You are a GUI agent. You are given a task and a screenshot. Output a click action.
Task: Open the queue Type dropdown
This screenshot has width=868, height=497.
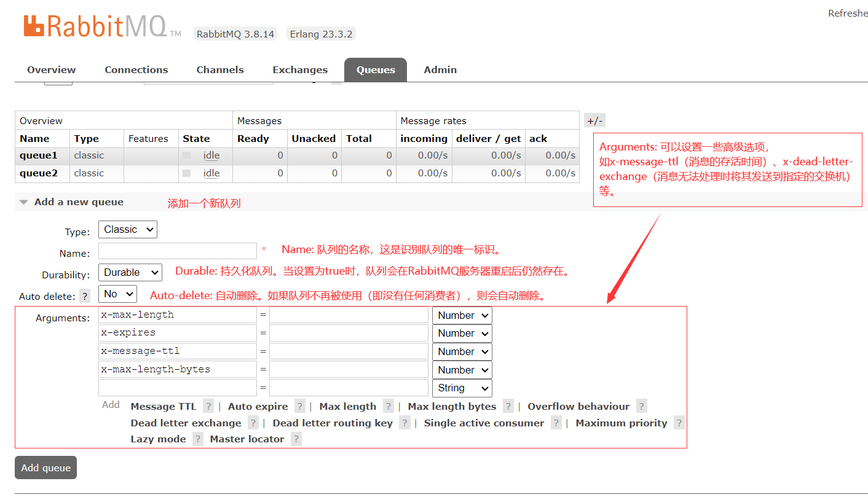[x=127, y=230]
